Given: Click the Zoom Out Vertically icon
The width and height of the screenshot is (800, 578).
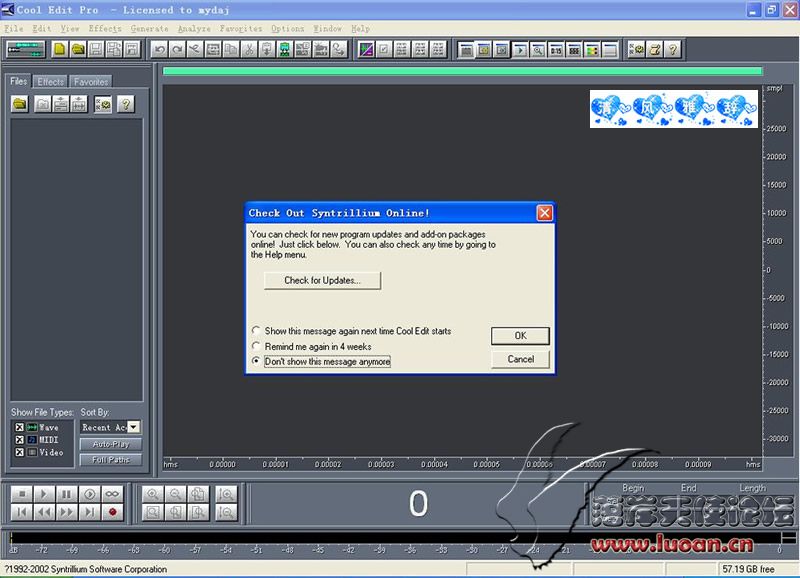Looking at the screenshot, I should [x=226, y=512].
